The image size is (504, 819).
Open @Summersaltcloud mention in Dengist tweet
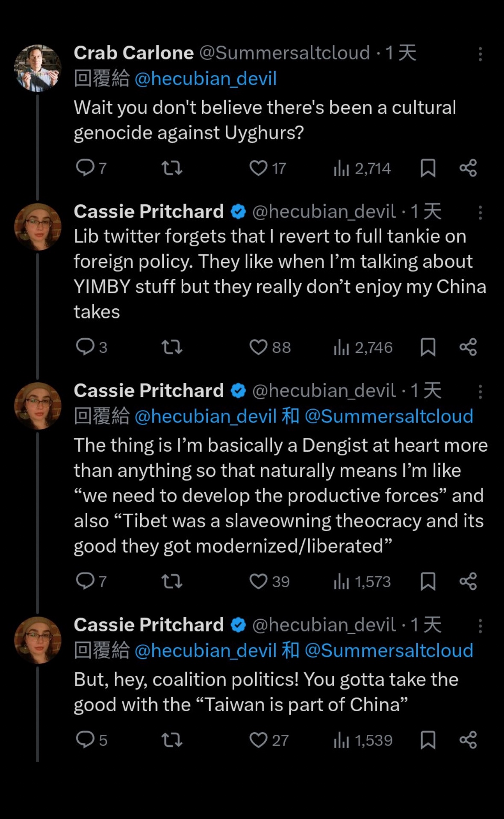[x=389, y=416]
